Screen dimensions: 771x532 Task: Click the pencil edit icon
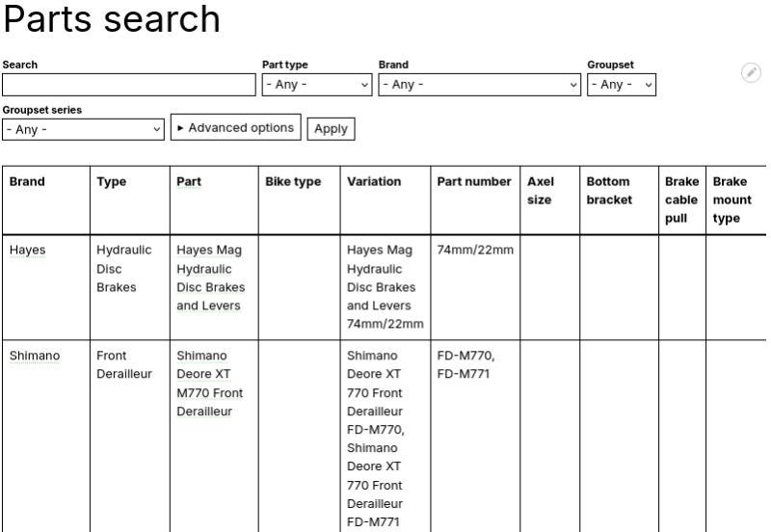751,73
